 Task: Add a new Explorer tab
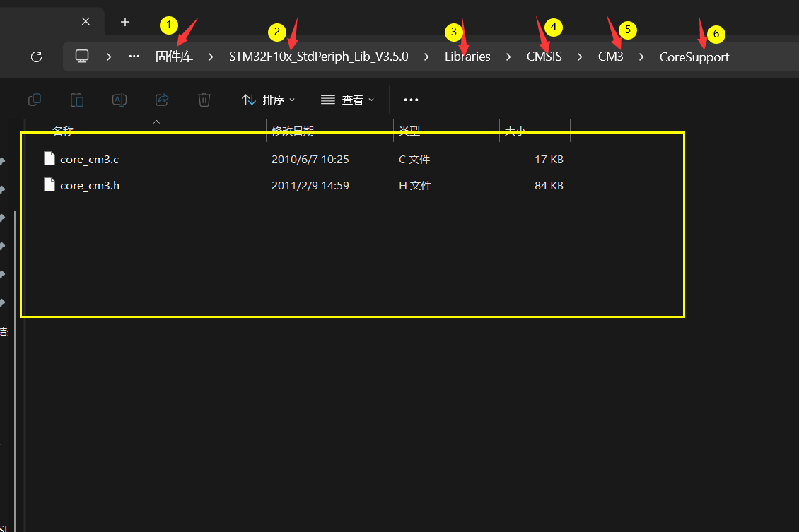click(125, 22)
